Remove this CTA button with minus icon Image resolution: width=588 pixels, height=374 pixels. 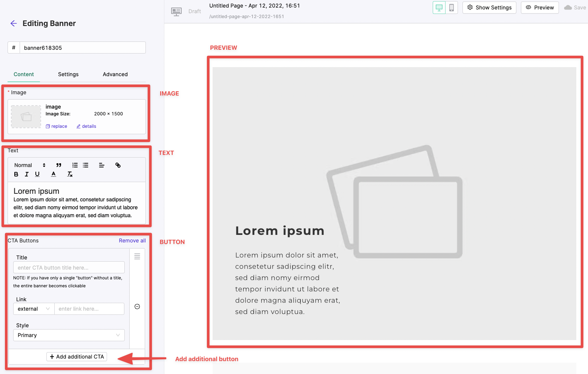137,307
